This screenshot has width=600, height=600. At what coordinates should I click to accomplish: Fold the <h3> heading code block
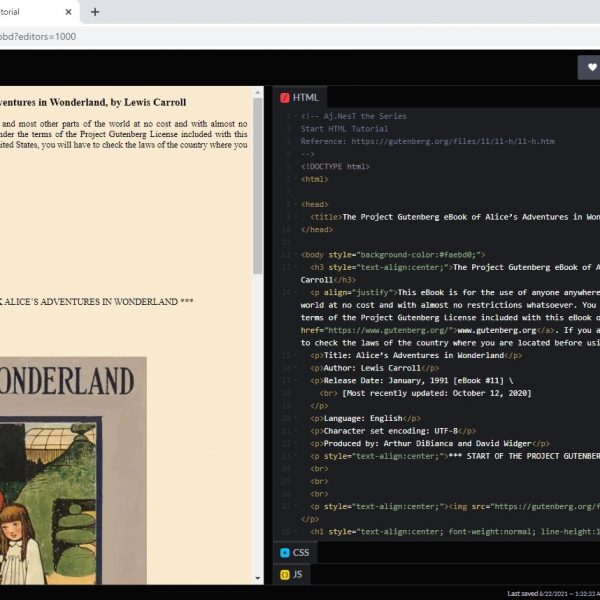298,267
